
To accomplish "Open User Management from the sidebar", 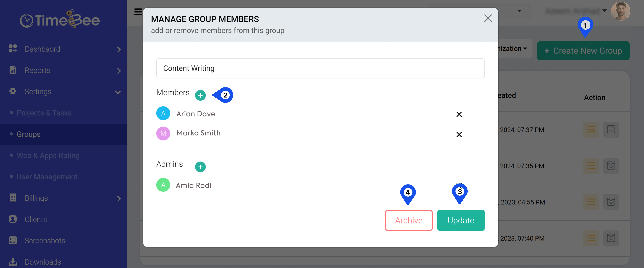I will [47, 177].
